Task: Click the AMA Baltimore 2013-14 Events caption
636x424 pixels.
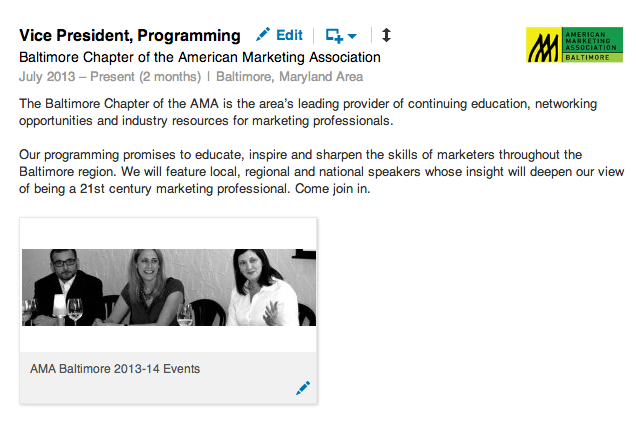Action: coord(115,369)
